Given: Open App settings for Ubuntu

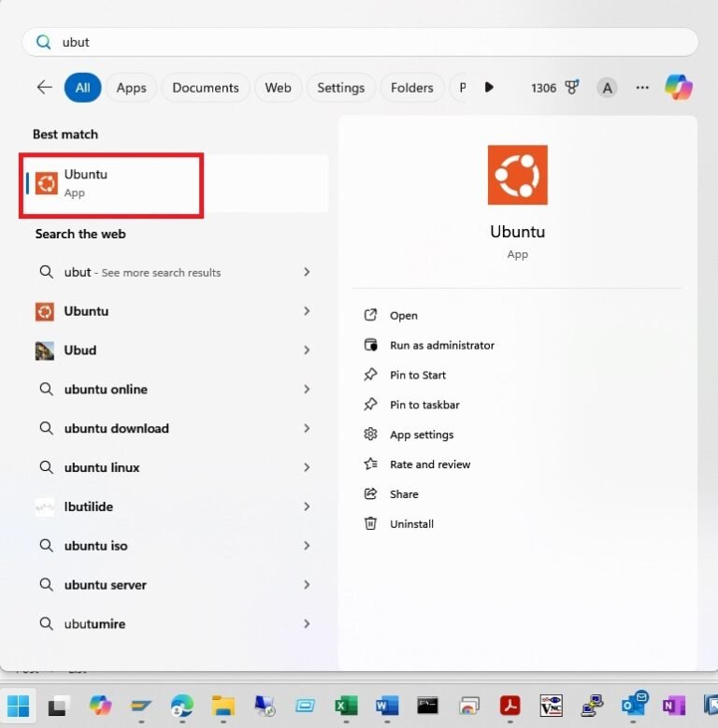Looking at the screenshot, I should tap(421, 435).
